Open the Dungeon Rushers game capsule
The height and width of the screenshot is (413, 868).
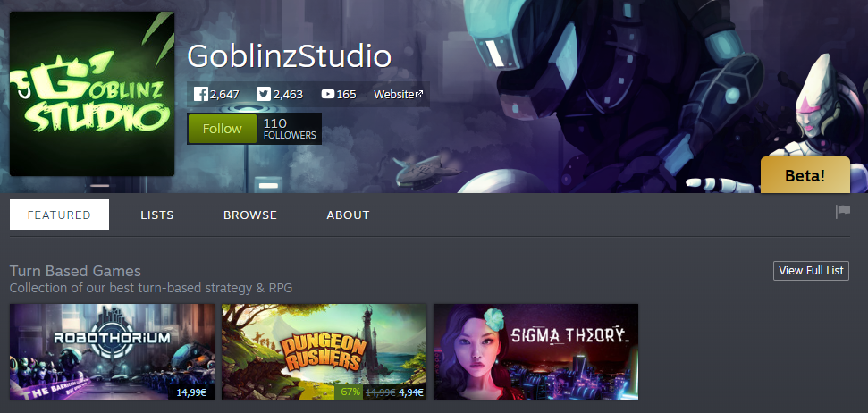324,351
